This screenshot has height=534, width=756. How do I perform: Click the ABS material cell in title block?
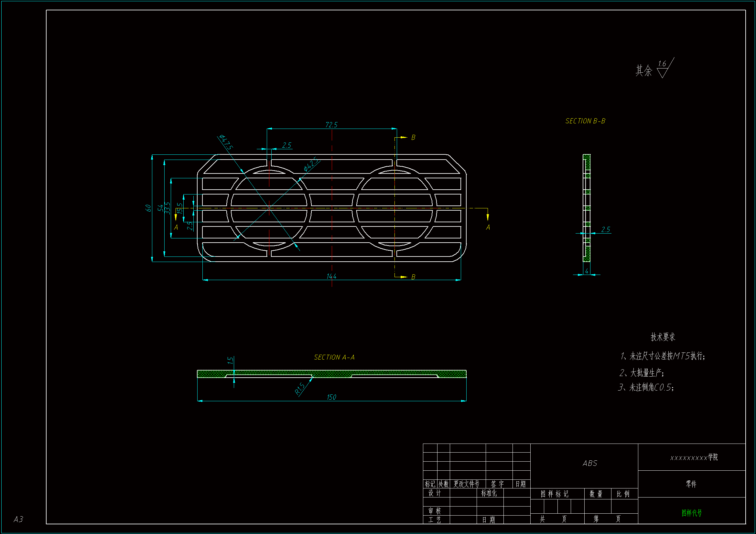point(589,463)
